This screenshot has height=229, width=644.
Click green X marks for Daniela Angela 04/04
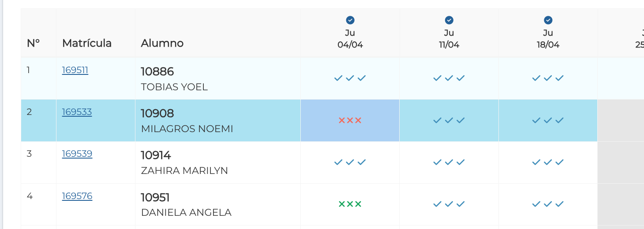point(350,204)
